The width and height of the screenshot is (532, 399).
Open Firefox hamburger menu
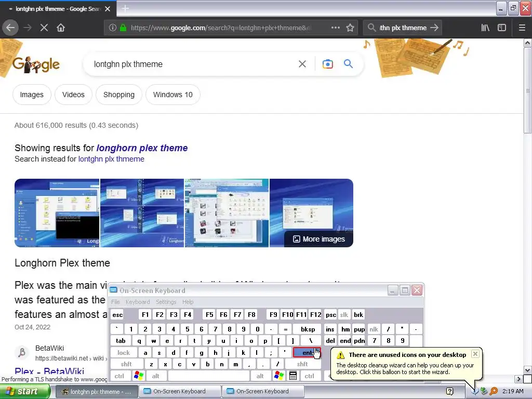coord(522,28)
